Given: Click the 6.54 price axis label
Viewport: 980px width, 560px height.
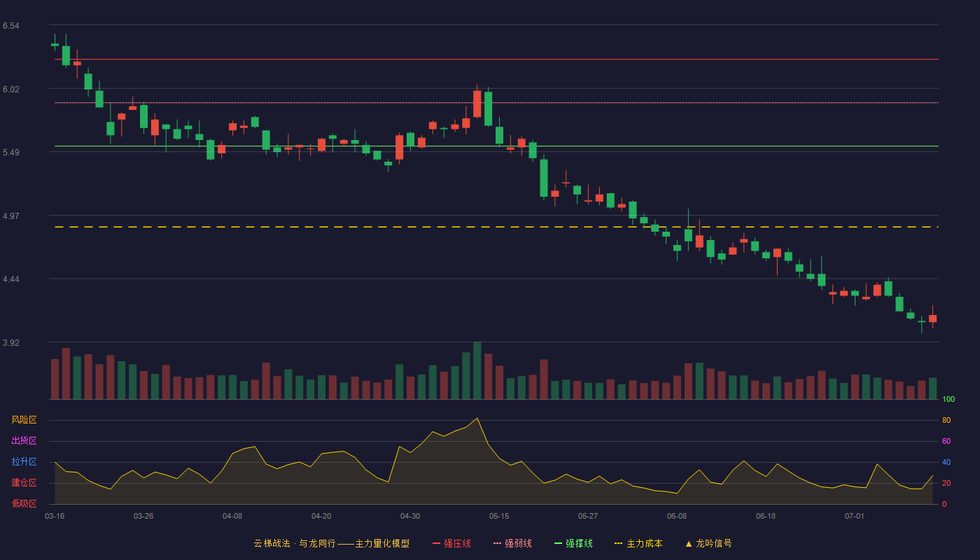Looking at the screenshot, I should [11, 26].
